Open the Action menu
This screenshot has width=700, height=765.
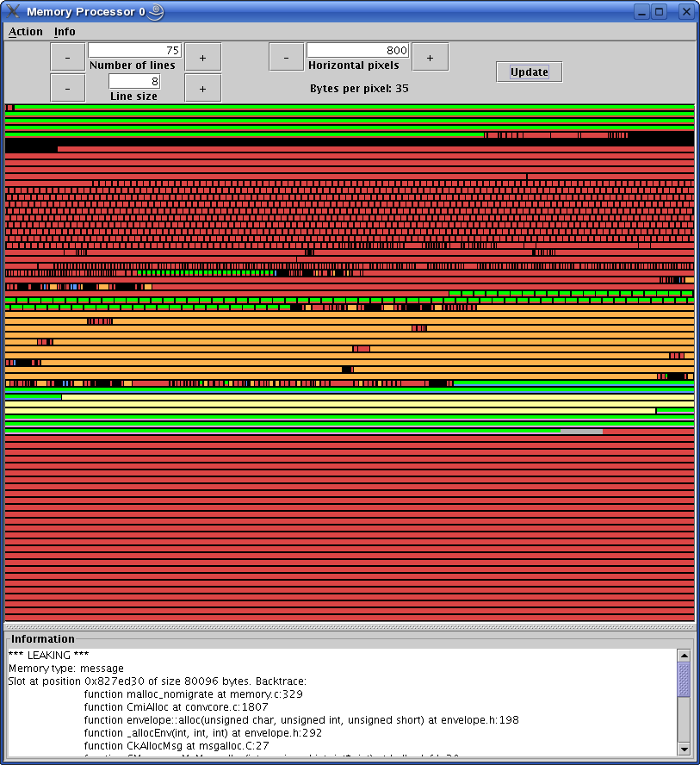click(25, 32)
